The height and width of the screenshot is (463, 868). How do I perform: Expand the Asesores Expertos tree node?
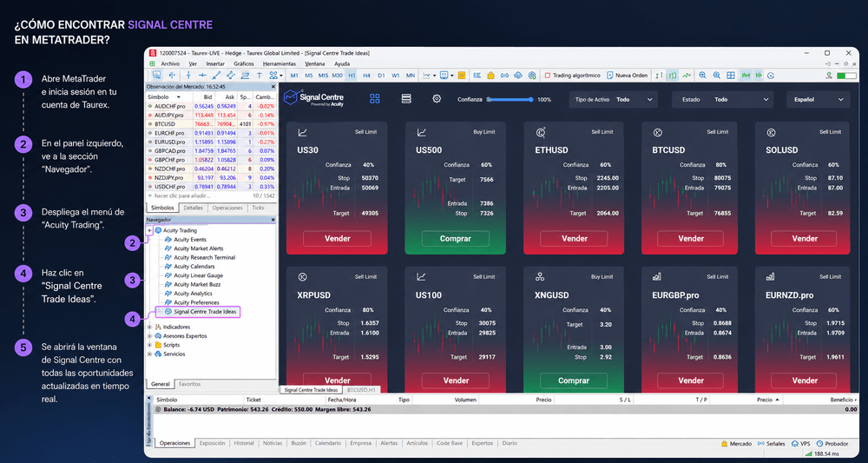149,335
